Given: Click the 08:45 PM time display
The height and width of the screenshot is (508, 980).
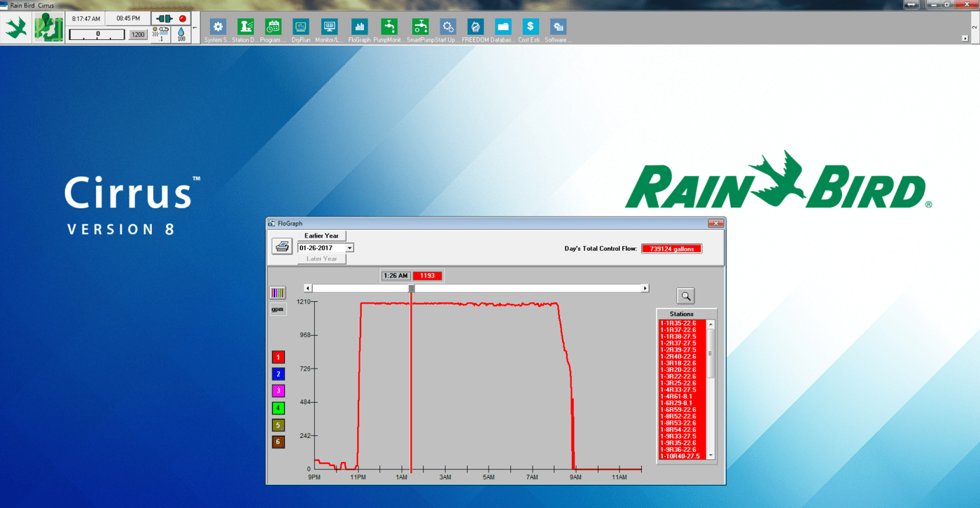Looking at the screenshot, I should [x=127, y=18].
